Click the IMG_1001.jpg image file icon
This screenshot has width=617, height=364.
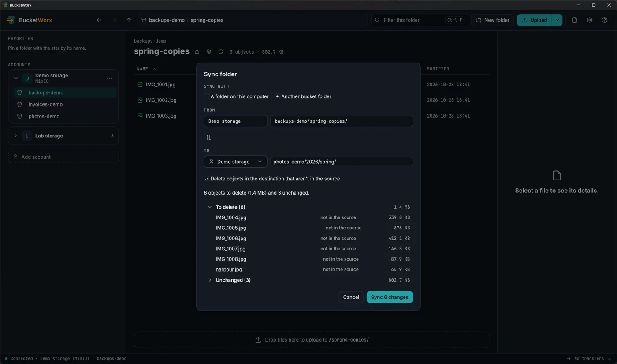click(x=140, y=85)
